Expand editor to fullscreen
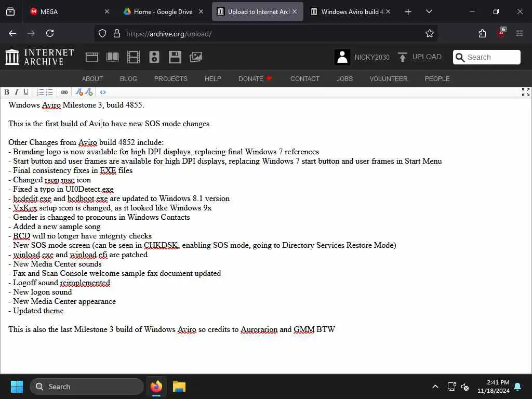 (526, 92)
